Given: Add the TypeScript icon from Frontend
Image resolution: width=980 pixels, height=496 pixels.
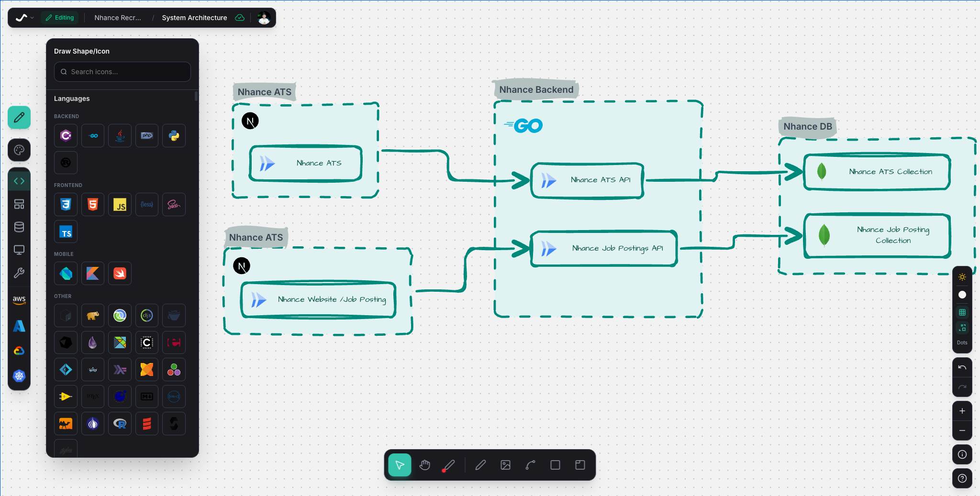Looking at the screenshot, I should 66,232.
